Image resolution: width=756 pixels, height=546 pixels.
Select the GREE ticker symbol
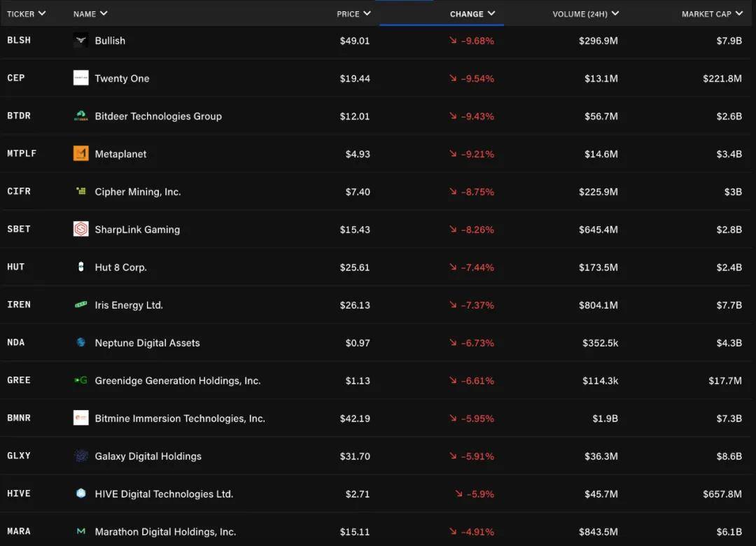(19, 381)
